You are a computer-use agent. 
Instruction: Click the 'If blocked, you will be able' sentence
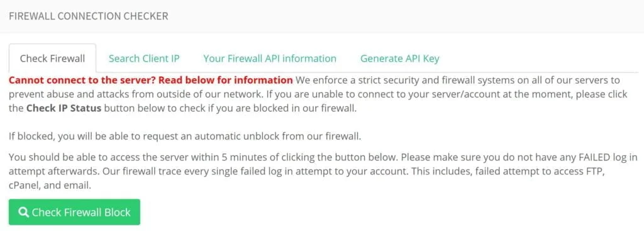click(x=185, y=136)
